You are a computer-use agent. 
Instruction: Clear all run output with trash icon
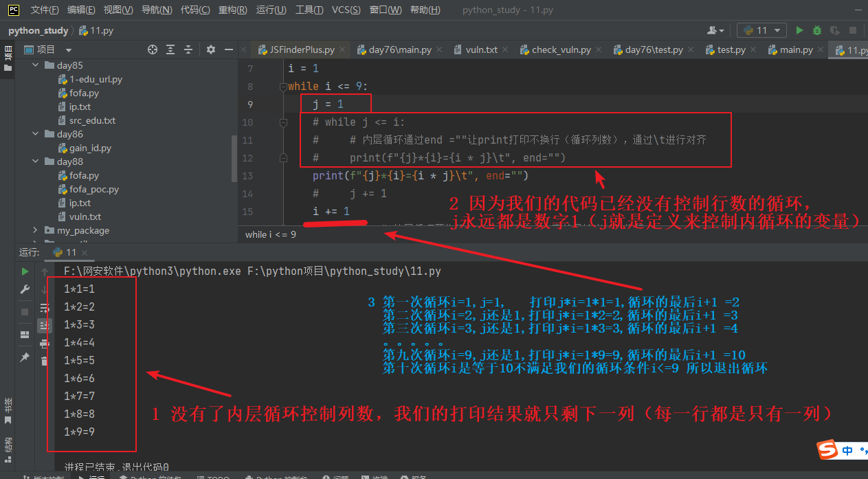point(45,360)
